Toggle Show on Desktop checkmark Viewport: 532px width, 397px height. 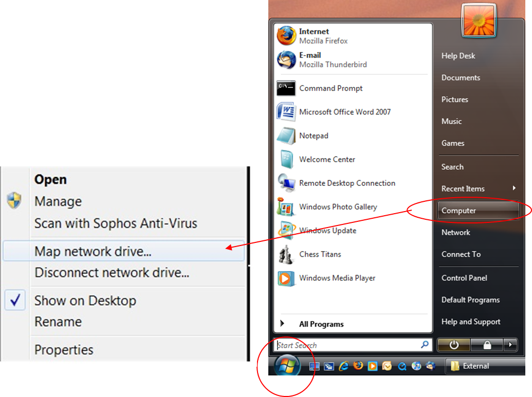(15, 300)
